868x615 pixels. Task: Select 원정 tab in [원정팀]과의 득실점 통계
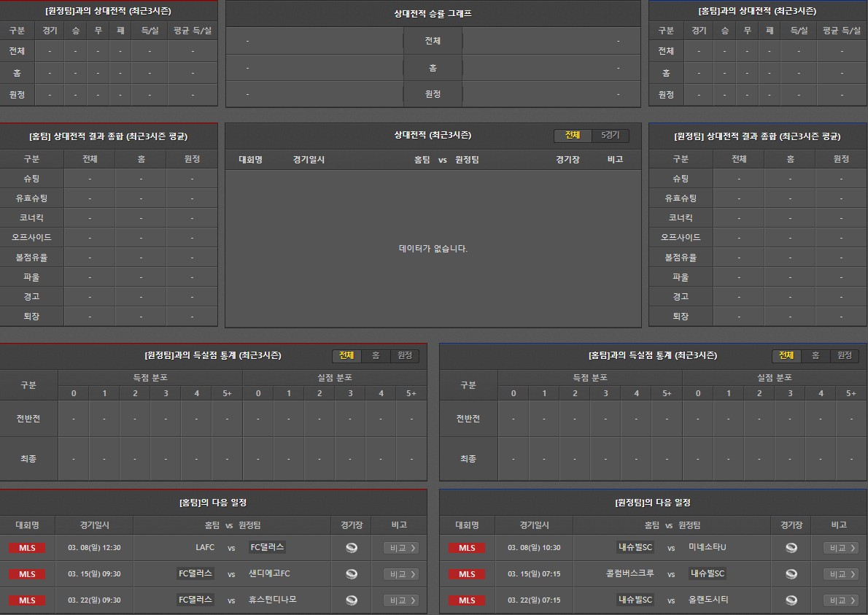(x=404, y=356)
